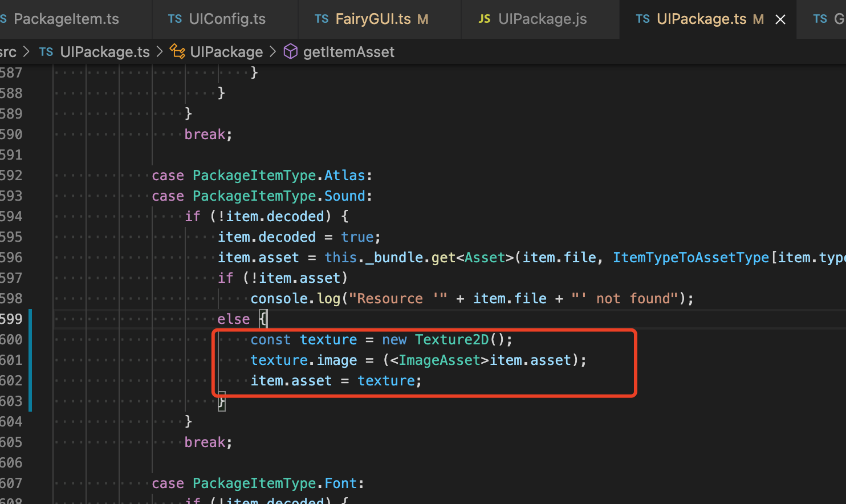Viewport: 846px width, 504px height.
Task: Click the TS icon on active UIPackage.ts tab
Action: click(x=643, y=19)
